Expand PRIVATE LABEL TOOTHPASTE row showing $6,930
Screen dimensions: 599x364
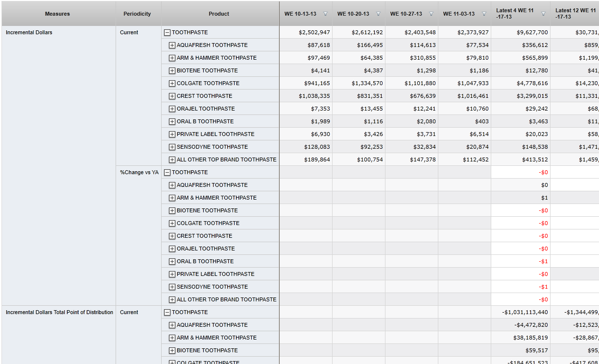[172, 135]
